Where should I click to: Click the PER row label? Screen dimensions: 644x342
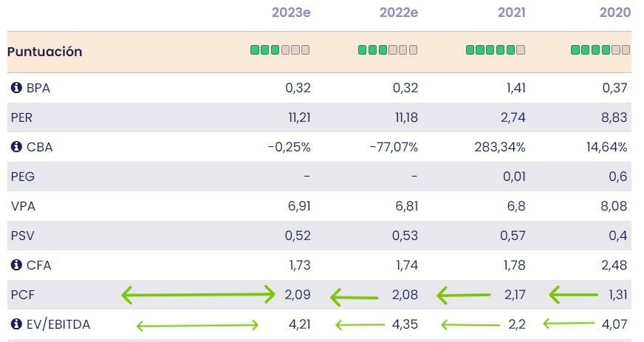[x=22, y=117]
